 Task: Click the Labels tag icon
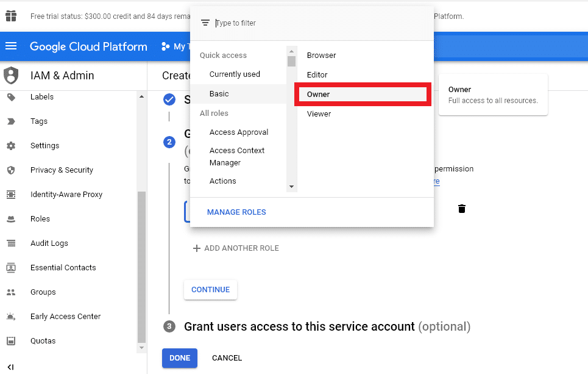11,97
